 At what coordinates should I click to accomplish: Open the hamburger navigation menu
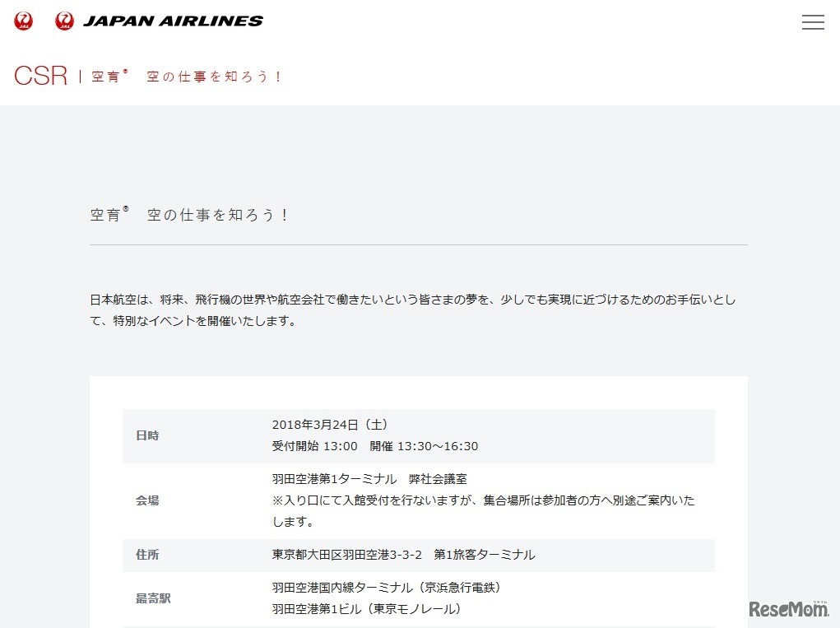point(813,22)
